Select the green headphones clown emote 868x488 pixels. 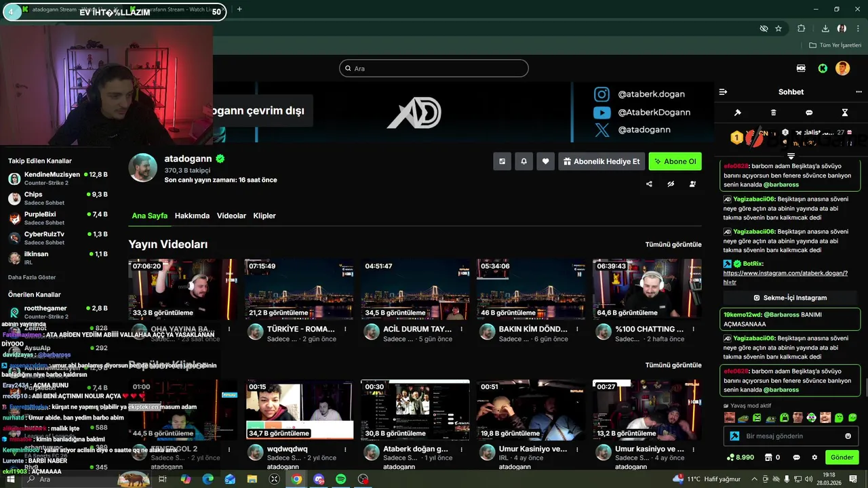(x=811, y=418)
